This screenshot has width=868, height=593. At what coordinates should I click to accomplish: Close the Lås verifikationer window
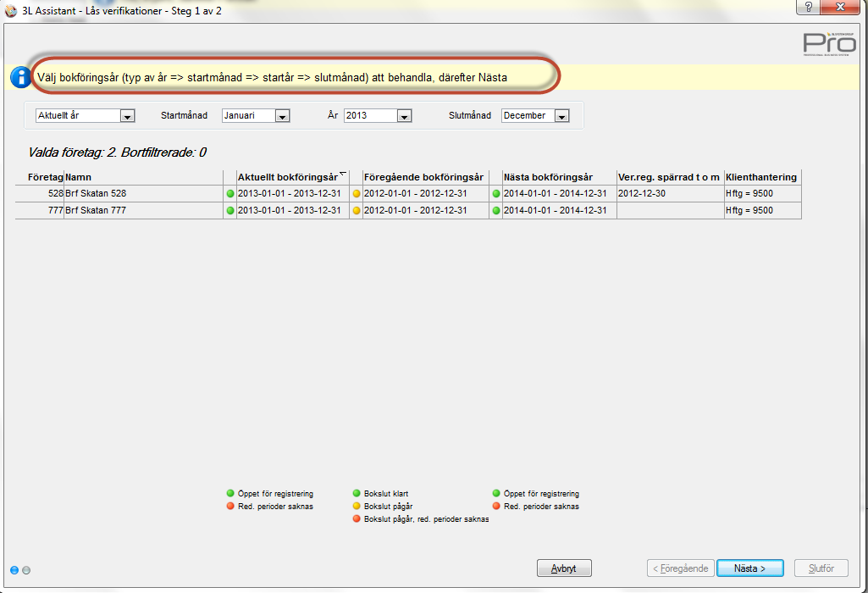coord(840,7)
